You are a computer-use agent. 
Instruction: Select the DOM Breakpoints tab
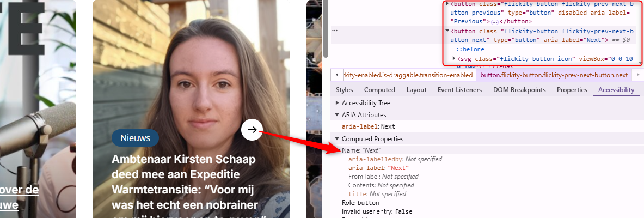coord(519,90)
